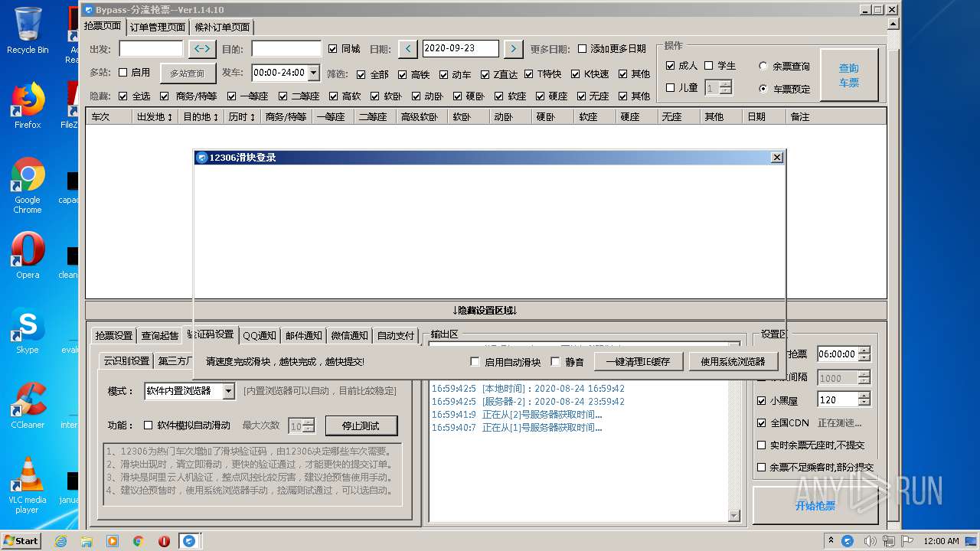
Task: Click the 出发 station input field
Action: click(151, 48)
